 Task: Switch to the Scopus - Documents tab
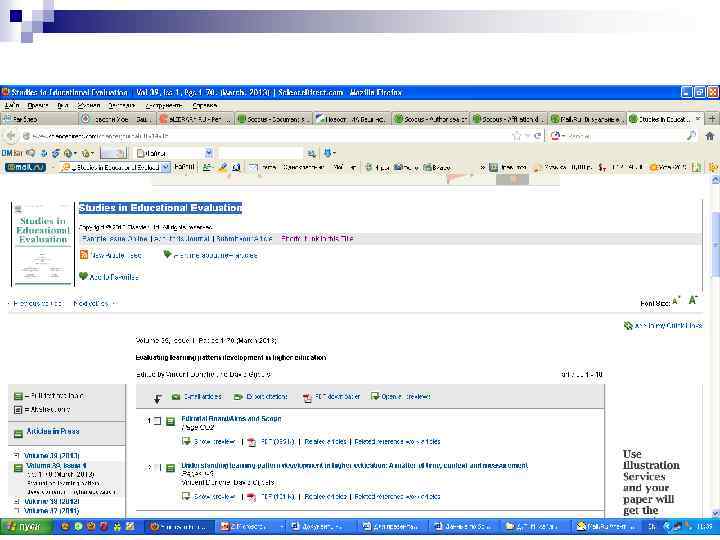pos(273,119)
